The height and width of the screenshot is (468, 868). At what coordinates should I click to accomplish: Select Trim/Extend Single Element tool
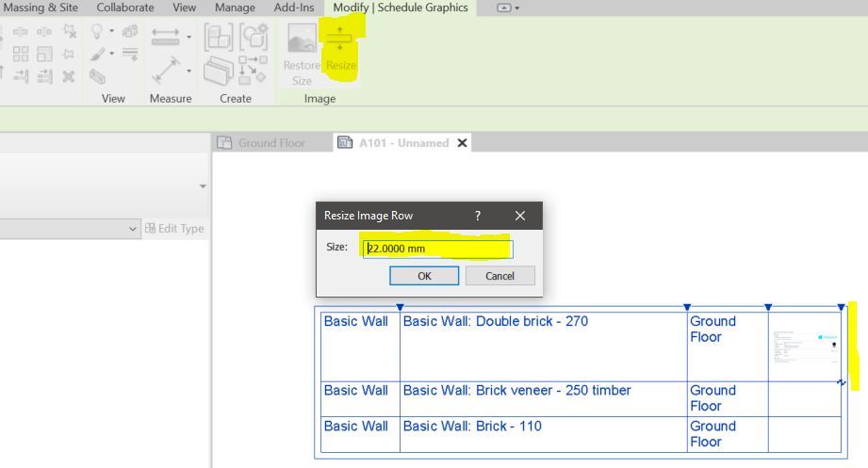(x=21, y=75)
